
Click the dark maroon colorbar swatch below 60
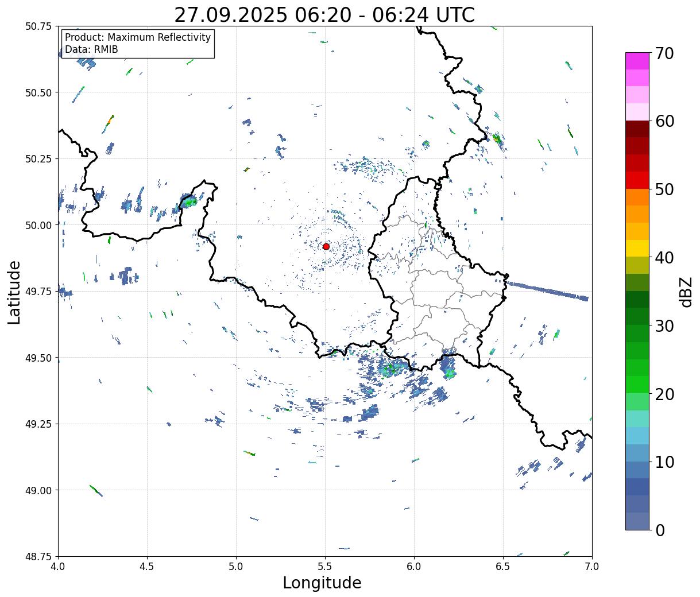[x=637, y=129]
